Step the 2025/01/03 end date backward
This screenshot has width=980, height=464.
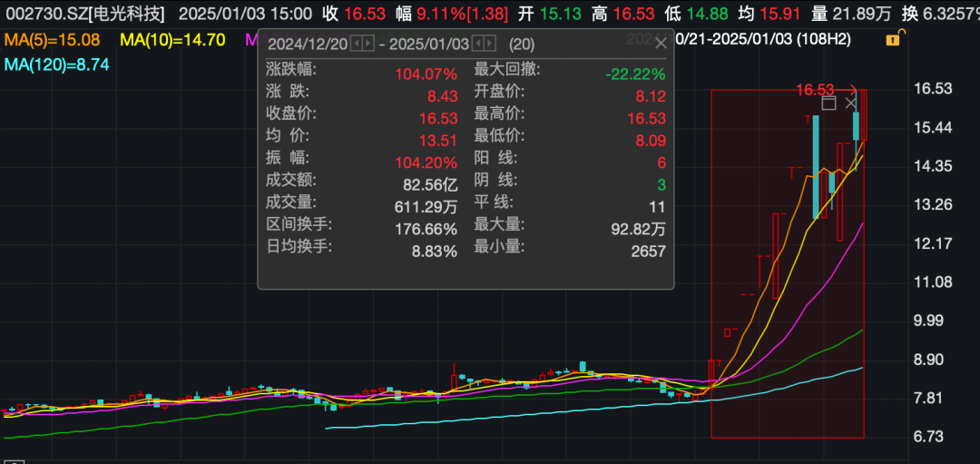pyautogui.click(x=477, y=44)
